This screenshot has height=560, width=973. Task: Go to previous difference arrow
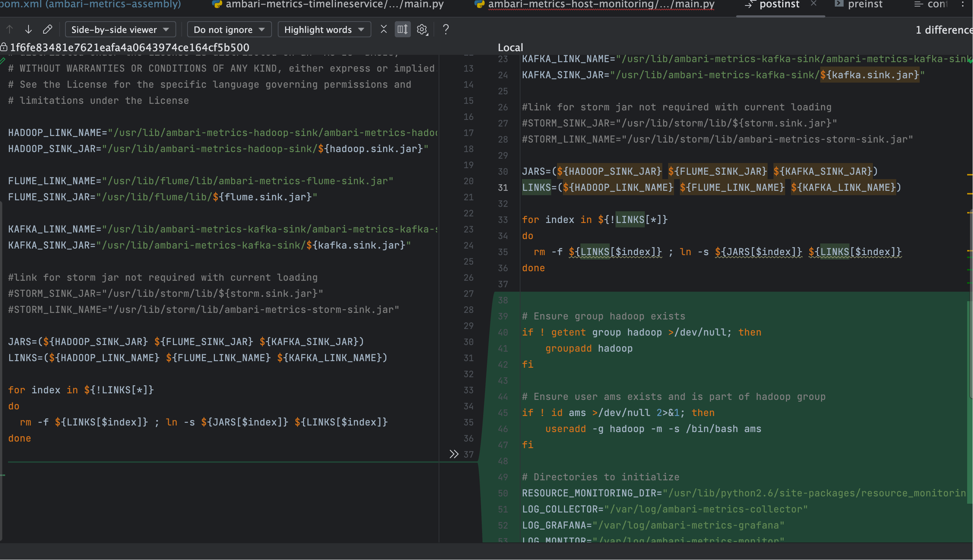point(10,30)
